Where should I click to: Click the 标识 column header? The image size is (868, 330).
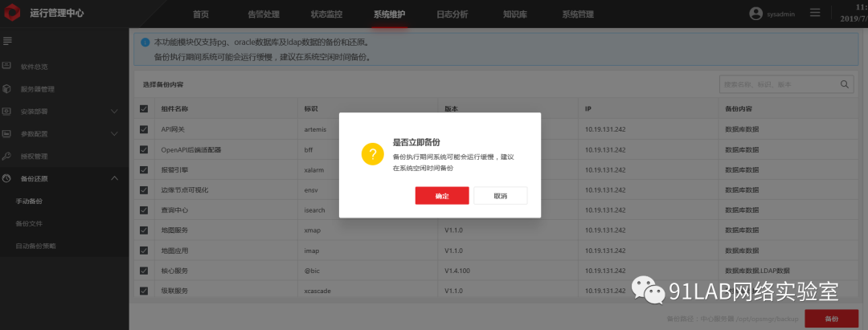[310, 109]
